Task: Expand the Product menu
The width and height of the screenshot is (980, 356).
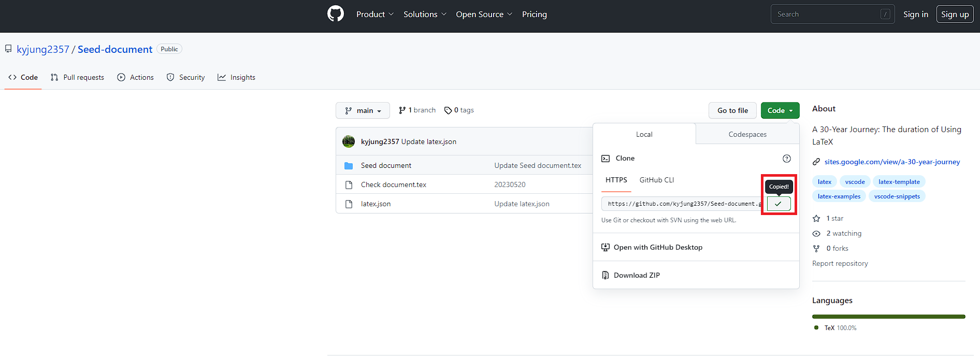Action: coord(375,15)
